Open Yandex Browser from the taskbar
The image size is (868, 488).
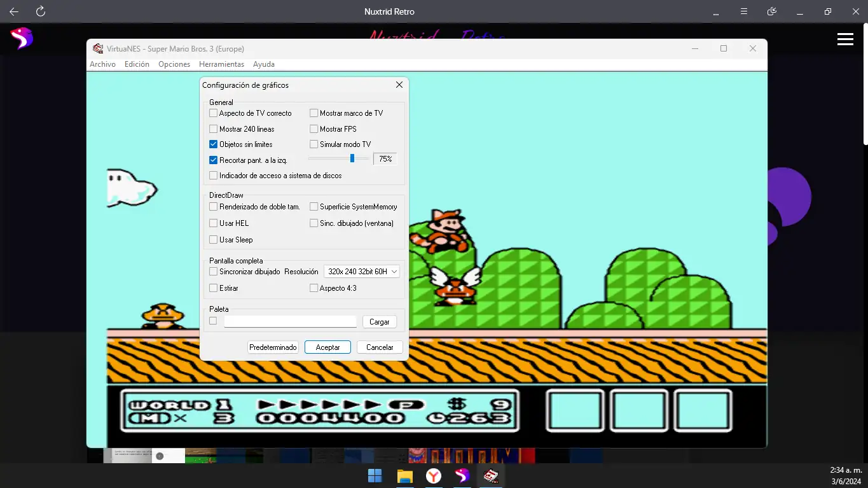[434, 475]
